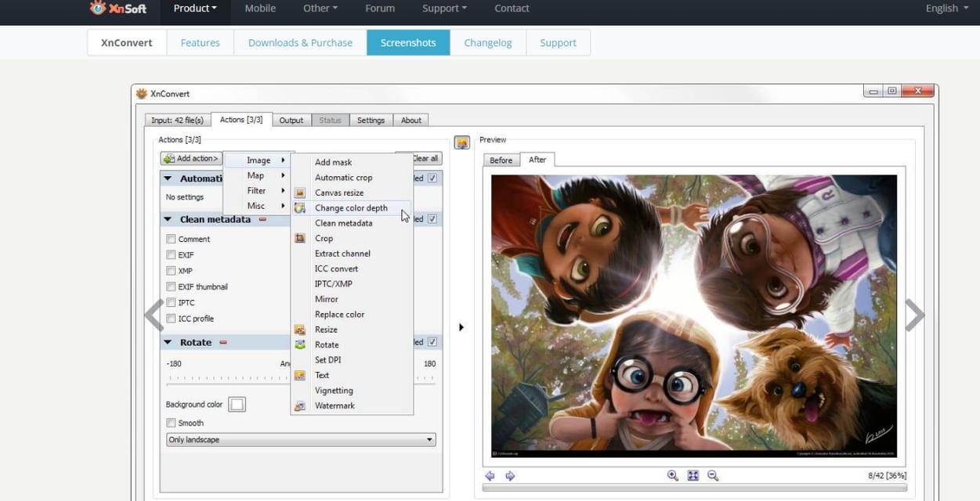Switch to the Output tab
The height and width of the screenshot is (501, 980).
point(291,120)
